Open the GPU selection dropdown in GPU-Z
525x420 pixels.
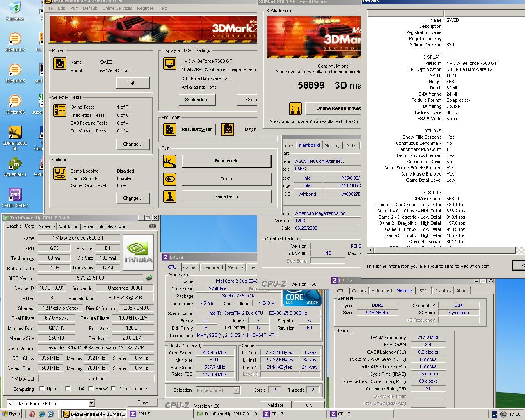91,403
